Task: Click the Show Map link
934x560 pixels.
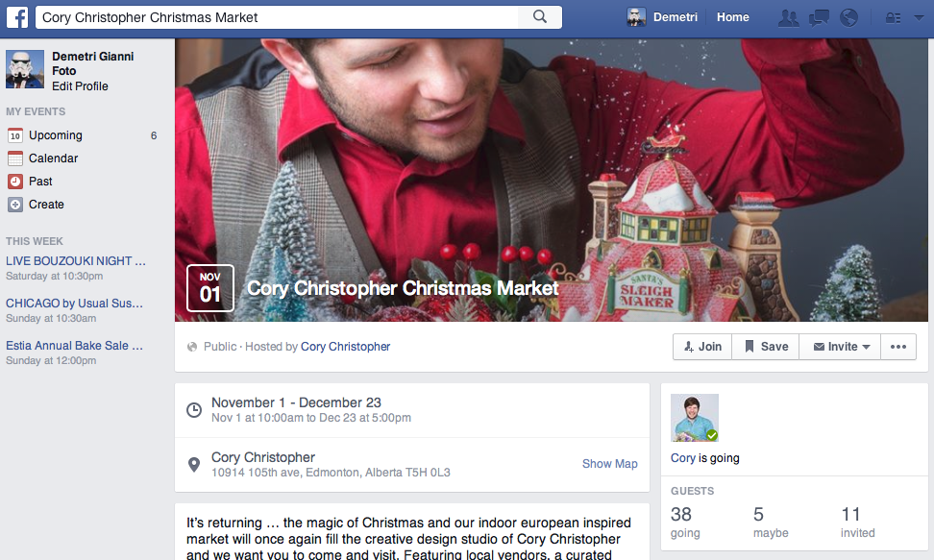Action: [609, 464]
